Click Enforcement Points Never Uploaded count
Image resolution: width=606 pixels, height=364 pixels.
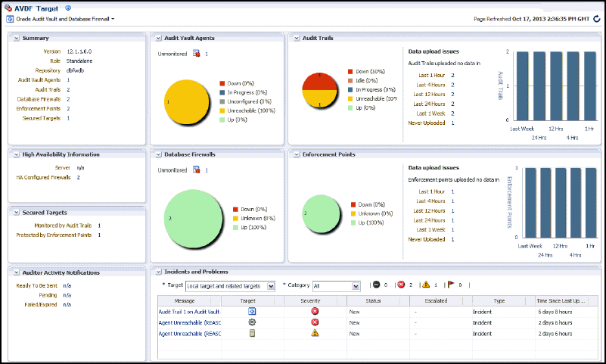click(x=452, y=239)
